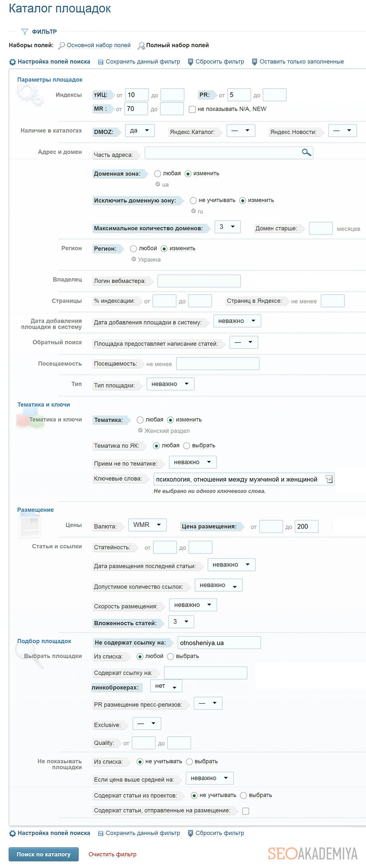Click the reset icon beside Сбросить фильтр

pyautogui.click(x=190, y=62)
